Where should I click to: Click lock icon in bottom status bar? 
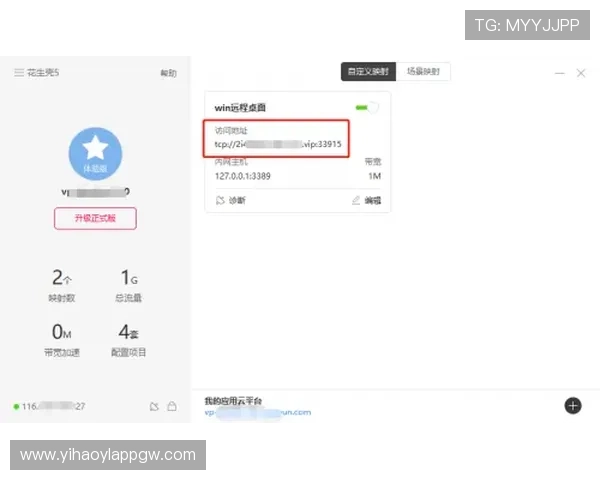pos(172,406)
